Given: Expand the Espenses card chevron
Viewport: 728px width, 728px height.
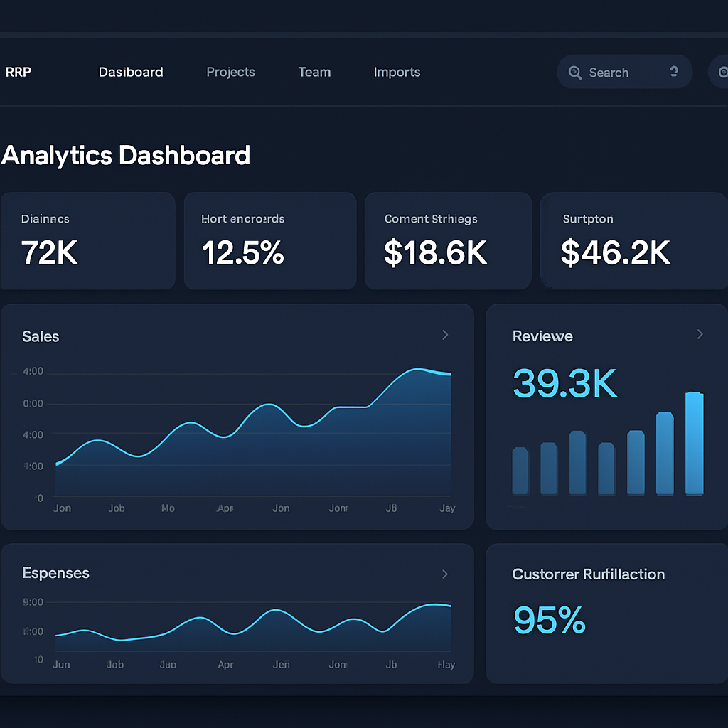Looking at the screenshot, I should tap(445, 574).
